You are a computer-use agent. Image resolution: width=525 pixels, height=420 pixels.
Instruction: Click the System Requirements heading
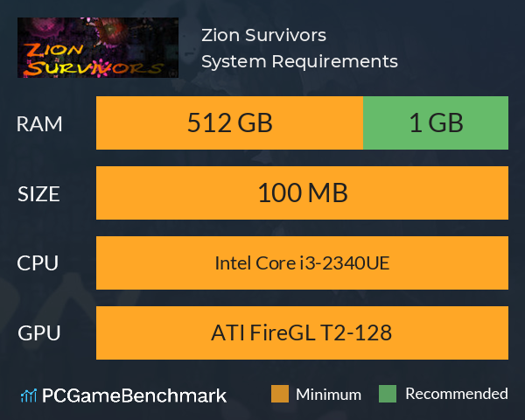(x=299, y=61)
